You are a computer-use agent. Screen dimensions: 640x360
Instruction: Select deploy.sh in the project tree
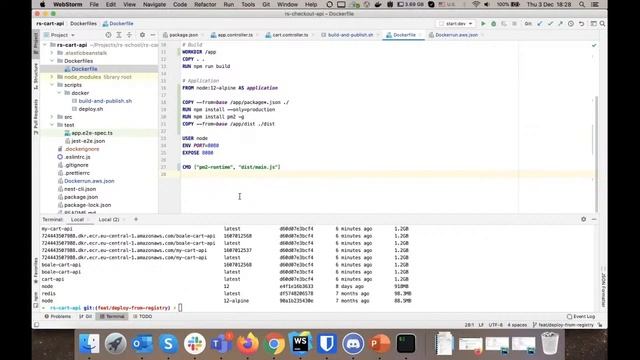(91, 109)
